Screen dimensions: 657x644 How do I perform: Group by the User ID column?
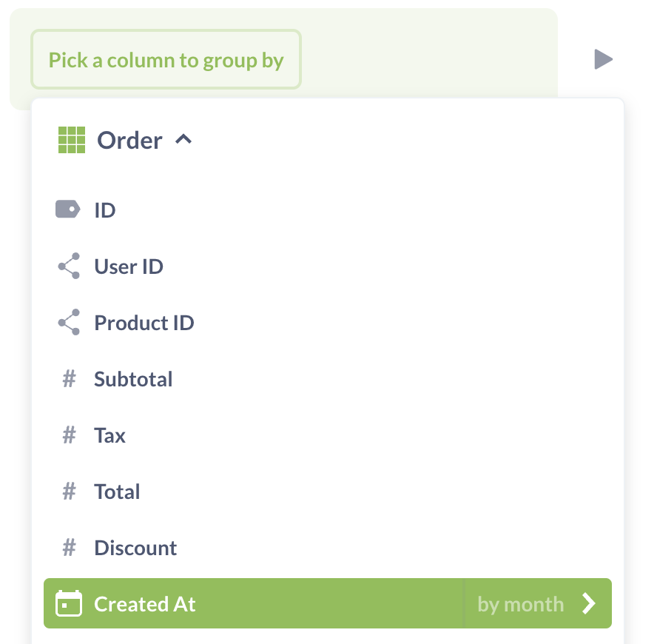coord(129,266)
